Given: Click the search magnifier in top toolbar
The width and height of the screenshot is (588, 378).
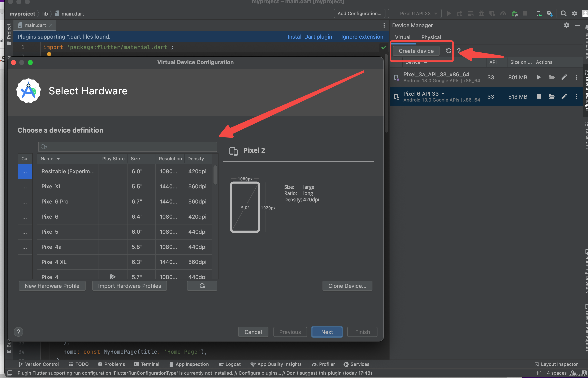Looking at the screenshot, I should [563, 13].
